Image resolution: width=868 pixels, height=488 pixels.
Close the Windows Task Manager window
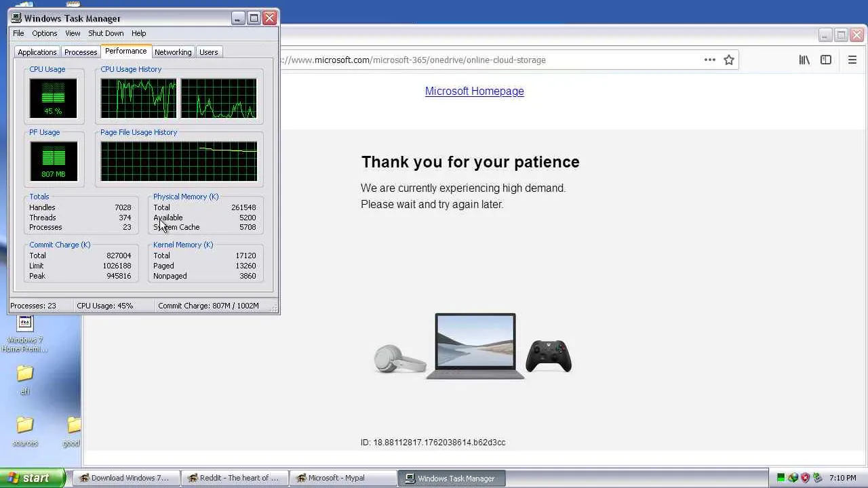click(270, 18)
